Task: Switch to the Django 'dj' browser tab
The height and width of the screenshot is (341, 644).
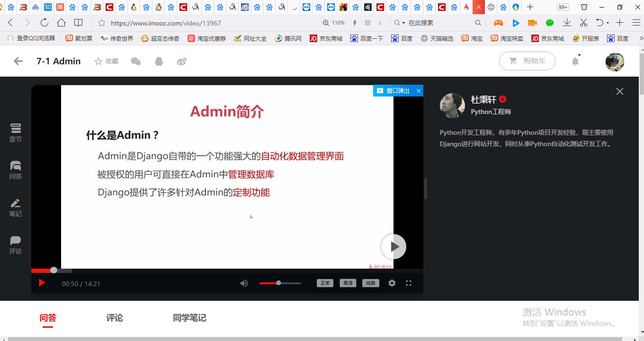Action: (368, 7)
